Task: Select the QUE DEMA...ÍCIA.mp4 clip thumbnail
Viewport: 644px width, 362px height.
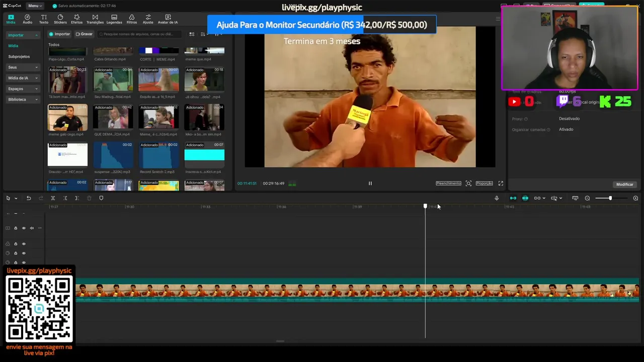Action: coord(113,117)
